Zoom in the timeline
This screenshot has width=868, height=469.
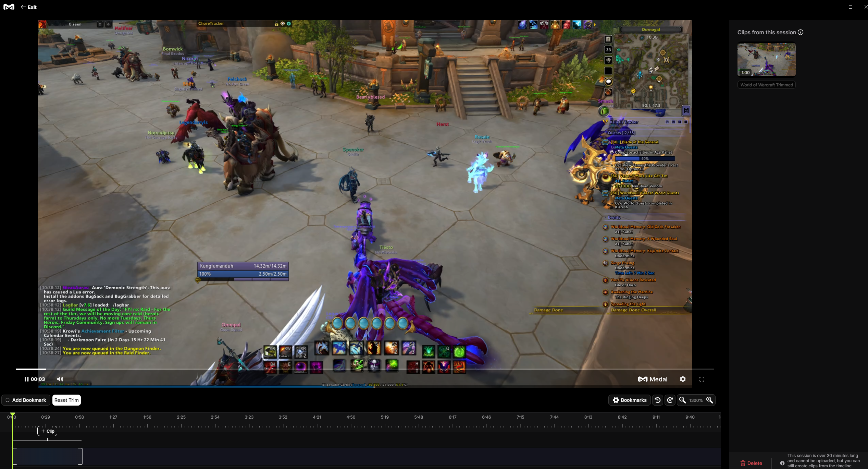pyautogui.click(x=709, y=400)
